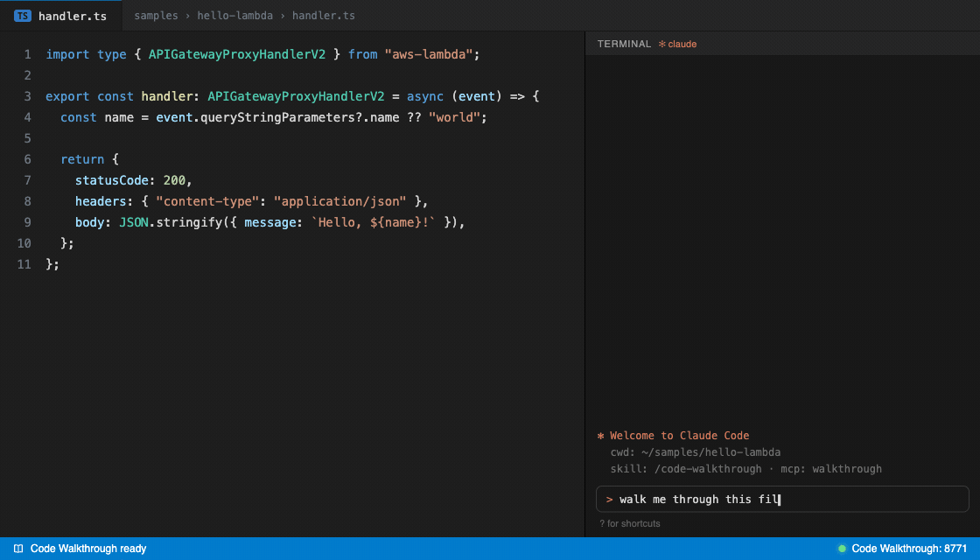Click APIGatewayProxyHandlerV2 on line 1
The height and width of the screenshot is (560, 980).
coord(237,54)
